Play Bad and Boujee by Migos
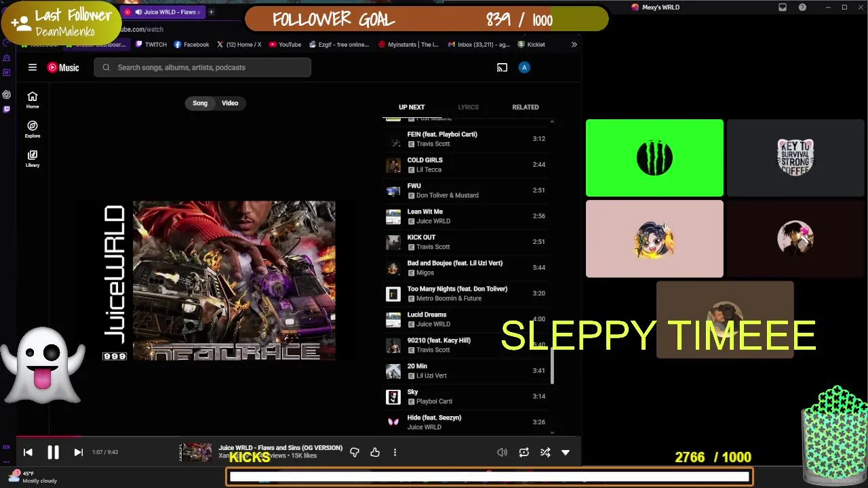 [467, 268]
